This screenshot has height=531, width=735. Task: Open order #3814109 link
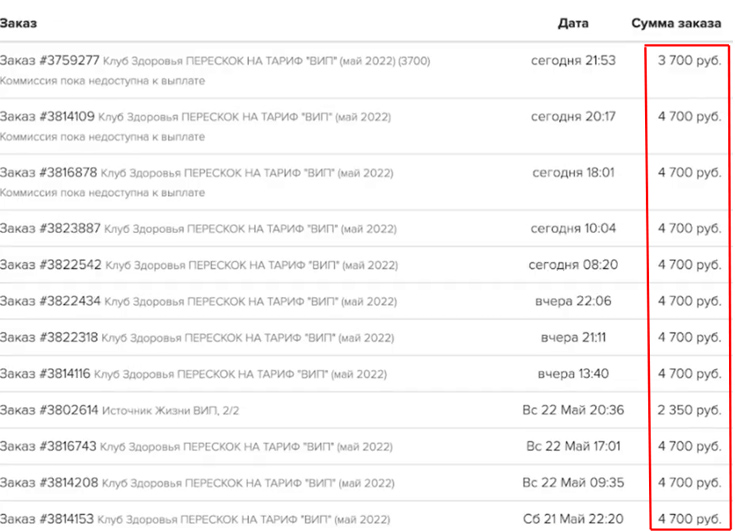pos(47,116)
